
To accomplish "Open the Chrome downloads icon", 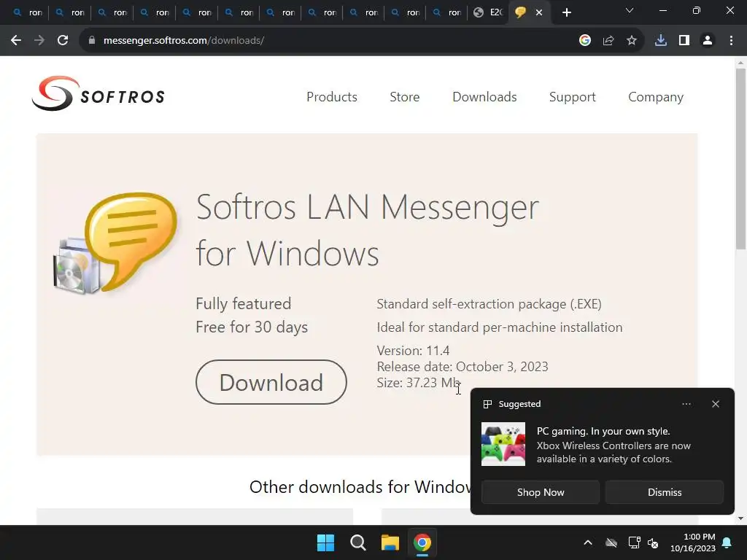I will click(661, 41).
